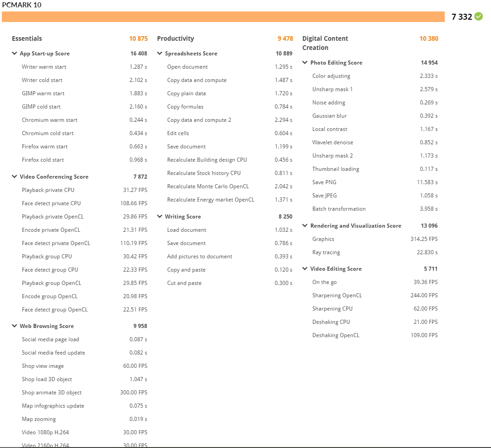This screenshot has width=491, height=448.
Task: Click Map infographics update label
Action: click(x=53, y=406)
